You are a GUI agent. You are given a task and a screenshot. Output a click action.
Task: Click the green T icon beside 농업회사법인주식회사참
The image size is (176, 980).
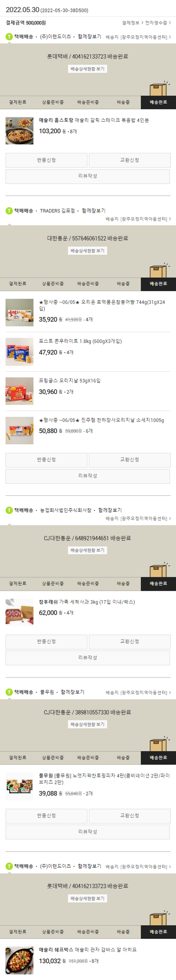tap(9, 510)
